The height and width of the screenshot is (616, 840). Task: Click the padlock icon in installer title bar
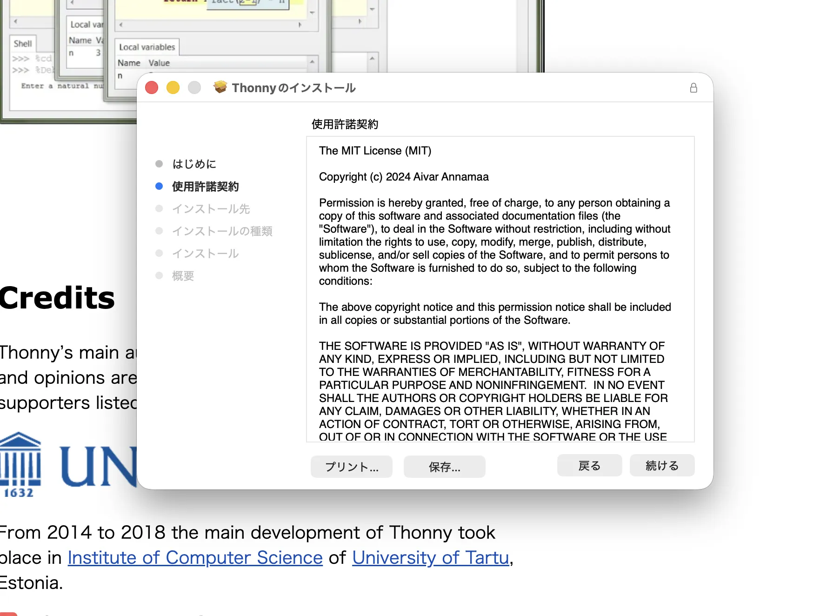coord(693,88)
